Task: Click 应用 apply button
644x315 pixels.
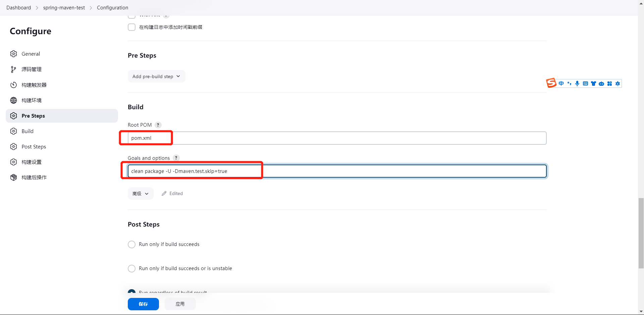Action: [x=180, y=304]
